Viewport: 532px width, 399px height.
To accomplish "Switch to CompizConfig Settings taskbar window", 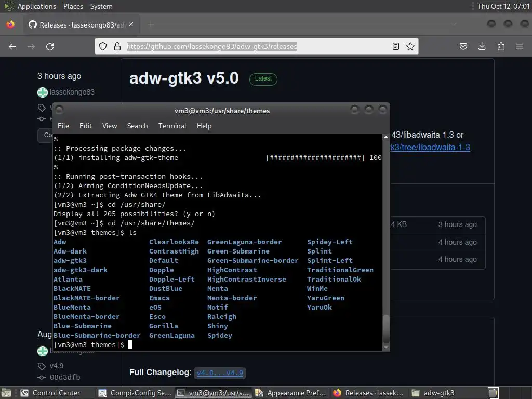I will point(135,393).
